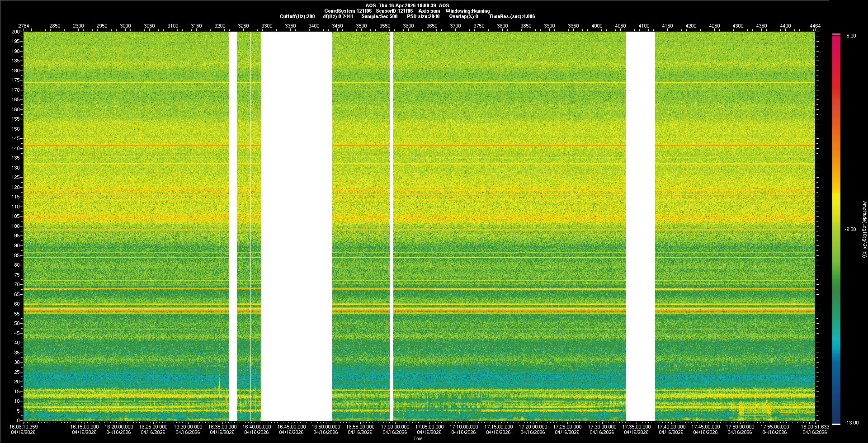
Task: Click the PSD size:2048 parameter
Action: 423,16
